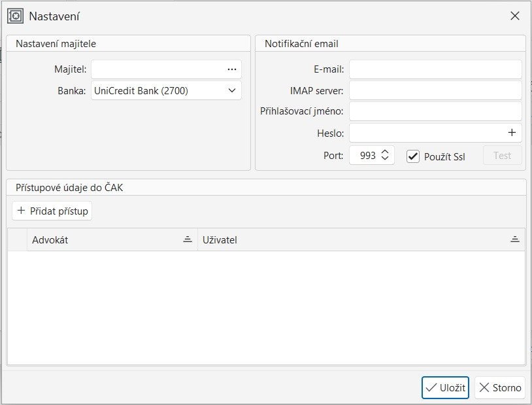This screenshot has width=532, height=405.
Task: Click the plus icon in Heslo field
Action: point(512,133)
